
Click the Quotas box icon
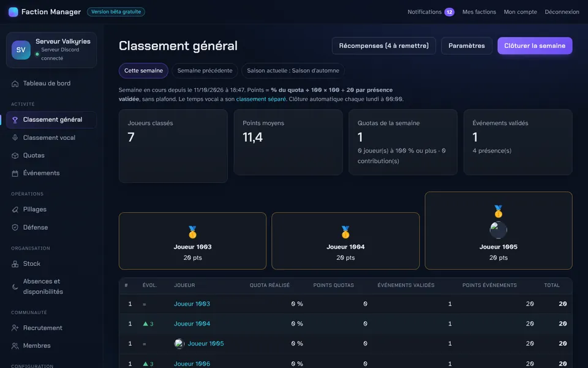coord(15,155)
